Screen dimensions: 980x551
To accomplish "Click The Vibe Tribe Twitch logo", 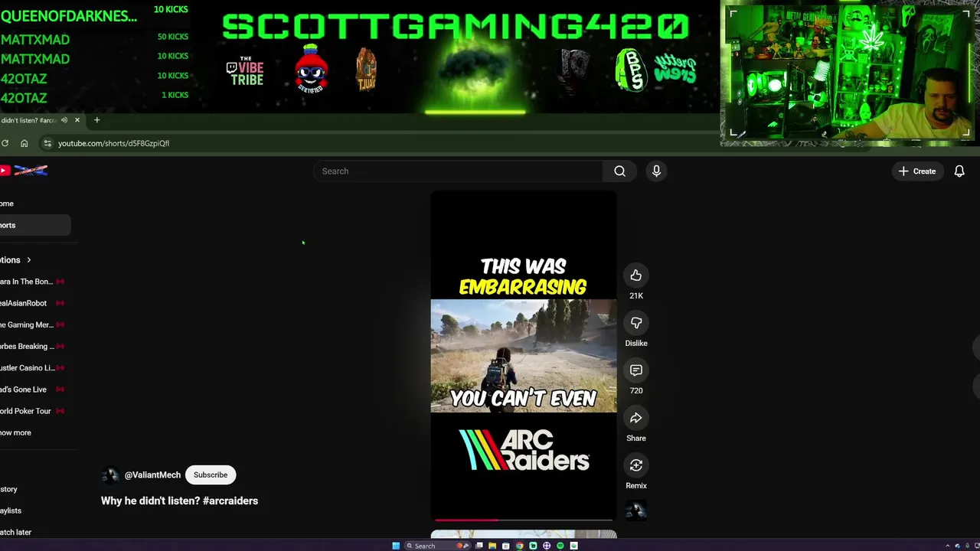I will 245,70.
